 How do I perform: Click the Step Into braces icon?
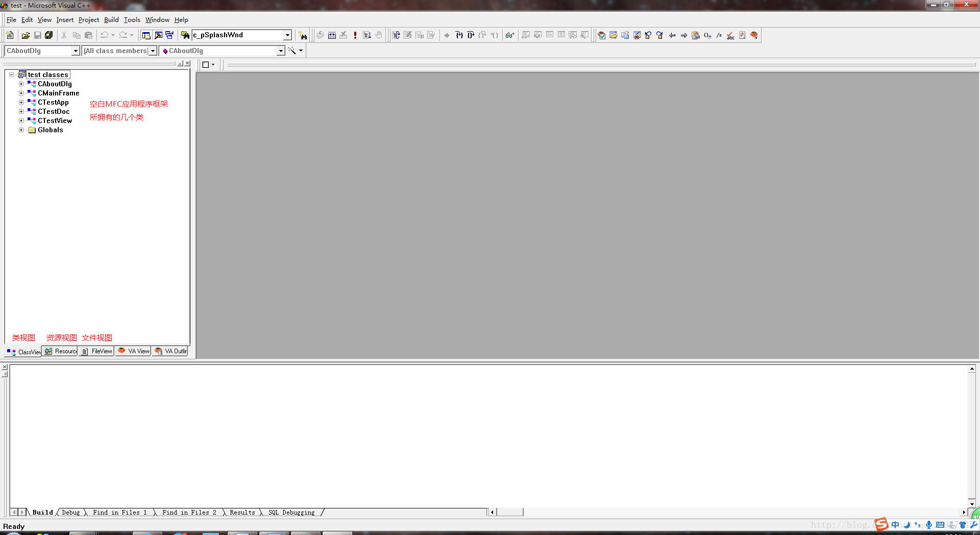pos(459,35)
